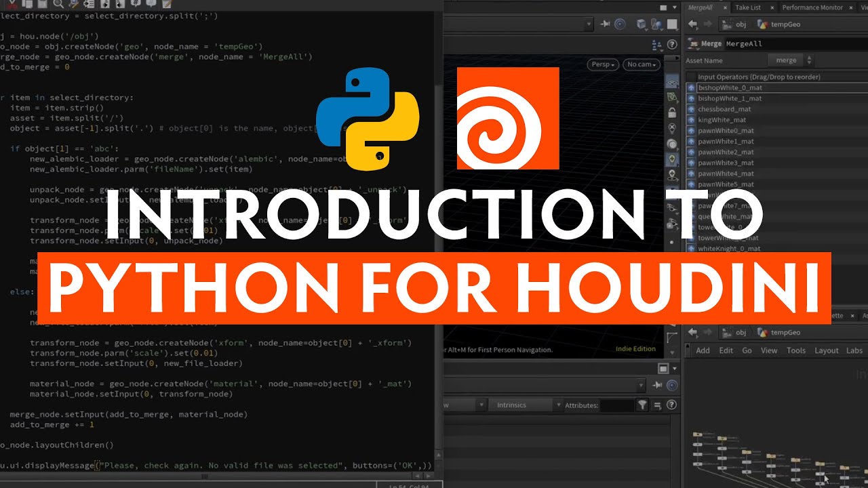Screen dimensions: 868x488
Task: Open the Labs menu in network editor
Action: click(x=854, y=350)
